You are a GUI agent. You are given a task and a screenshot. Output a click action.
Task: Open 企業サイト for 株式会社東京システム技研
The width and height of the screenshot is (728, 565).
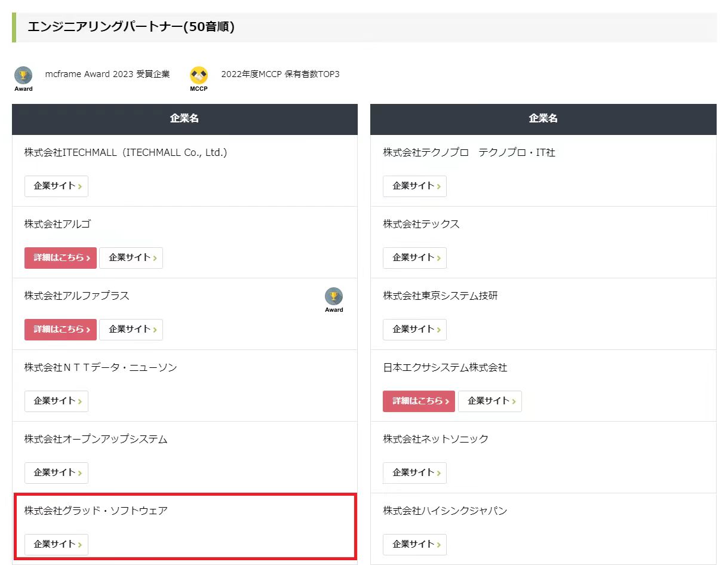(x=414, y=330)
